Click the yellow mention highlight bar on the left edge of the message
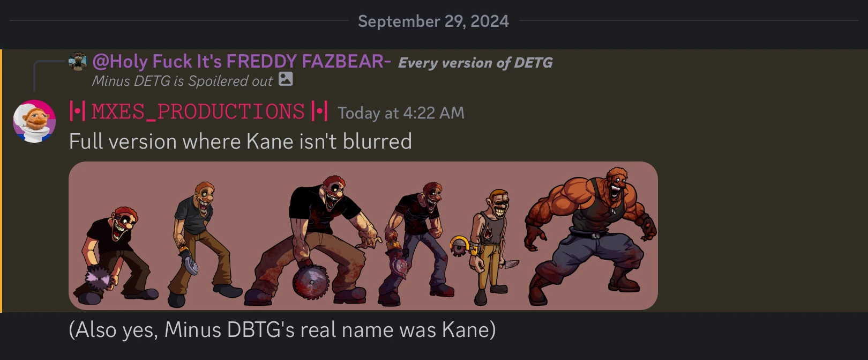Screen dimensions: 868x360 [1, 181]
